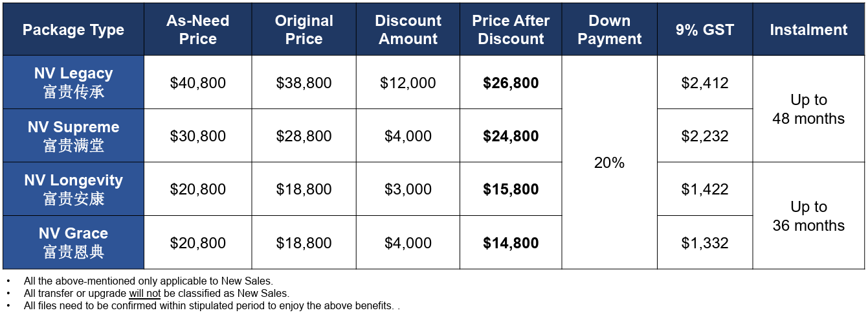
Task: Select the $12,000 discount amount cell
Action: pos(408,82)
